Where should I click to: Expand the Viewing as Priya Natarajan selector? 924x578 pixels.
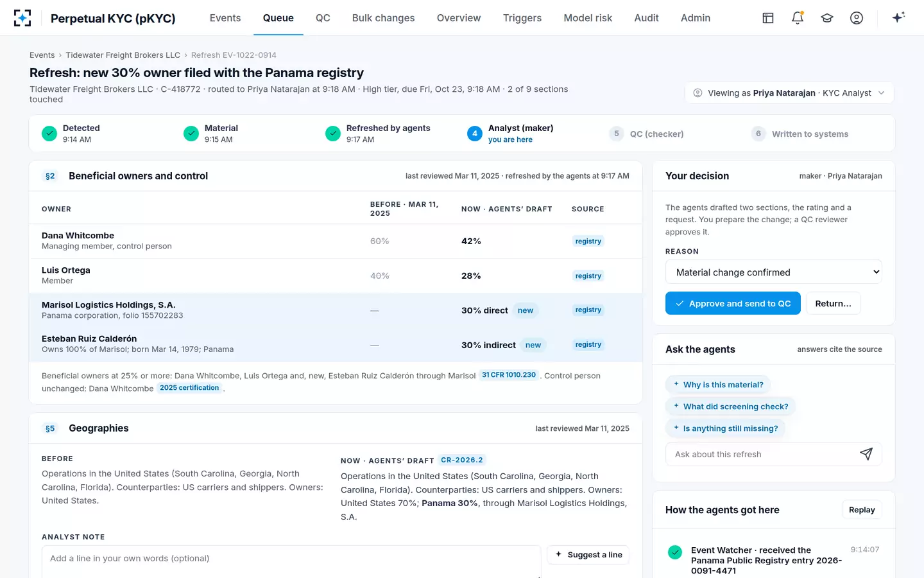pyautogui.click(x=789, y=93)
